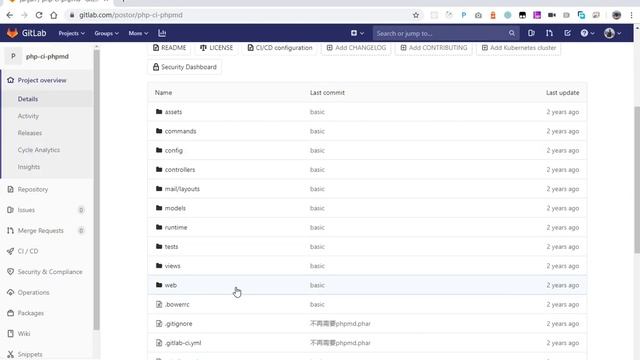Open Releases in sidebar
The width and height of the screenshot is (640, 360).
tap(30, 133)
